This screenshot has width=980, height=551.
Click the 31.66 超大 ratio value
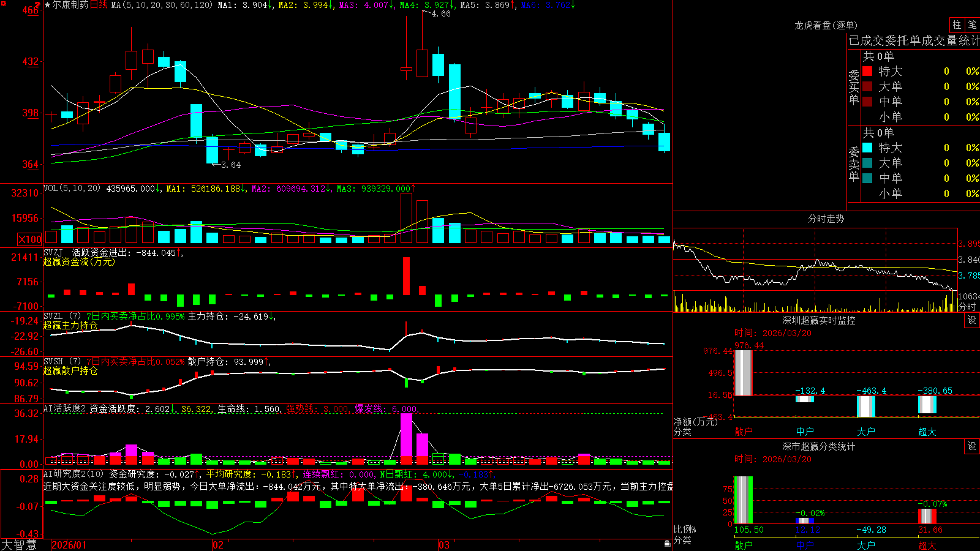[x=930, y=530]
